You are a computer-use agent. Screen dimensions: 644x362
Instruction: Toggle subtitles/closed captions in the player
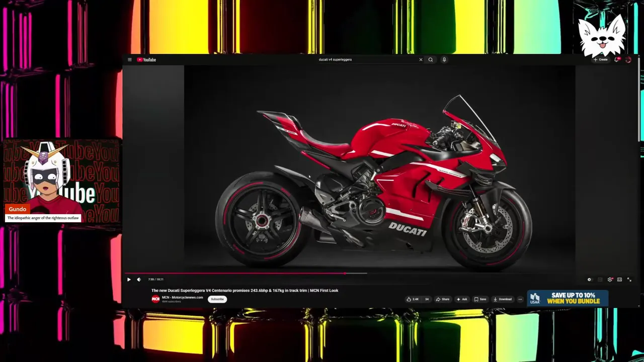click(x=600, y=280)
